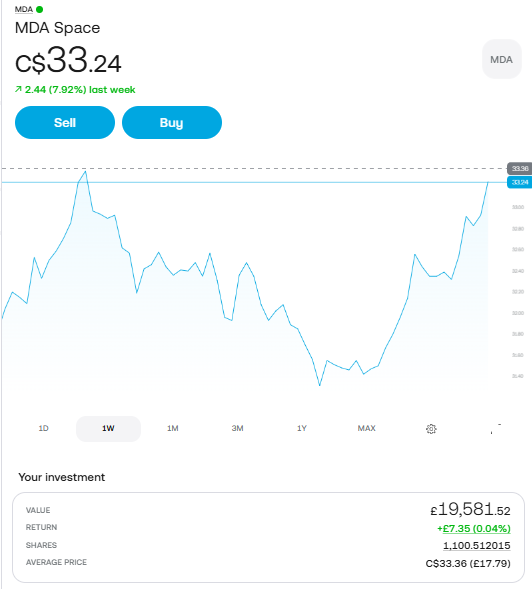Screen dimensions: 532x589
Task: Switch chart range to 1M
Action: [x=173, y=428]
